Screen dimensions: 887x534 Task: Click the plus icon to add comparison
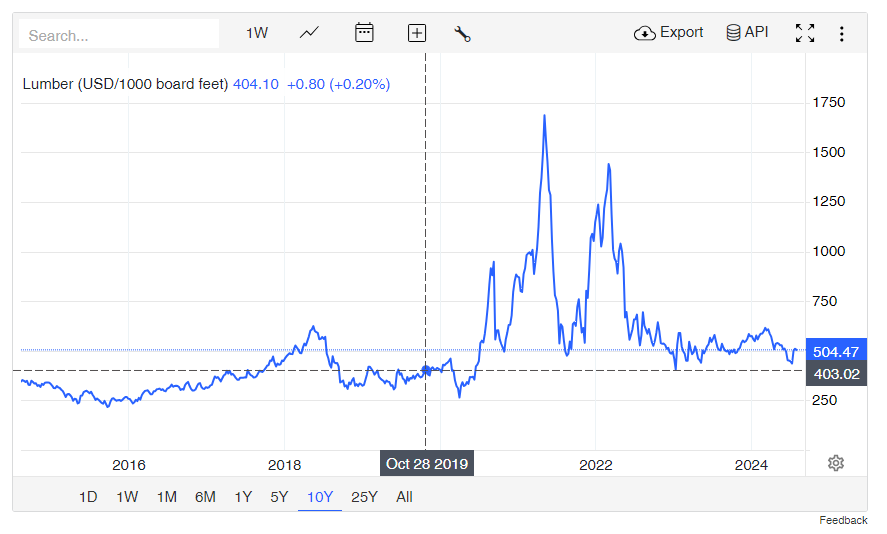[x=417, y=33]
